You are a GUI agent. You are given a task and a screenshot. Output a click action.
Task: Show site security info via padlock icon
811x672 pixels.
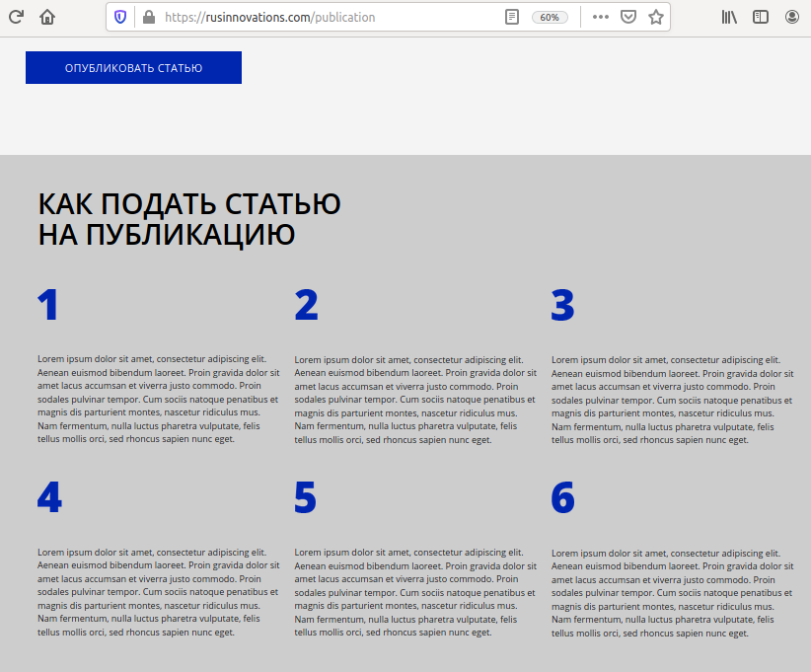(x=149, y=17)
